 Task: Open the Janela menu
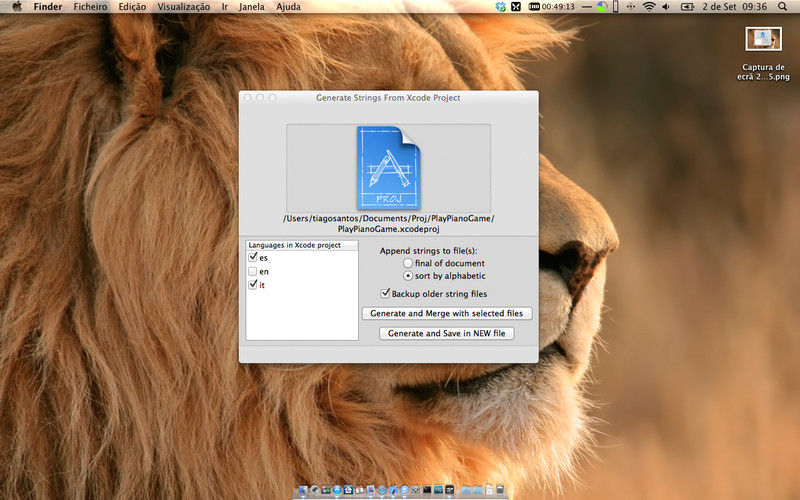(x=252, y=7)
